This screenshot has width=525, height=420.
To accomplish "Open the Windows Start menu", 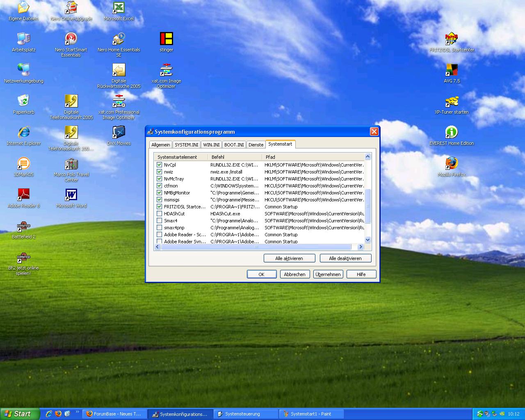I will click(21, 414).
